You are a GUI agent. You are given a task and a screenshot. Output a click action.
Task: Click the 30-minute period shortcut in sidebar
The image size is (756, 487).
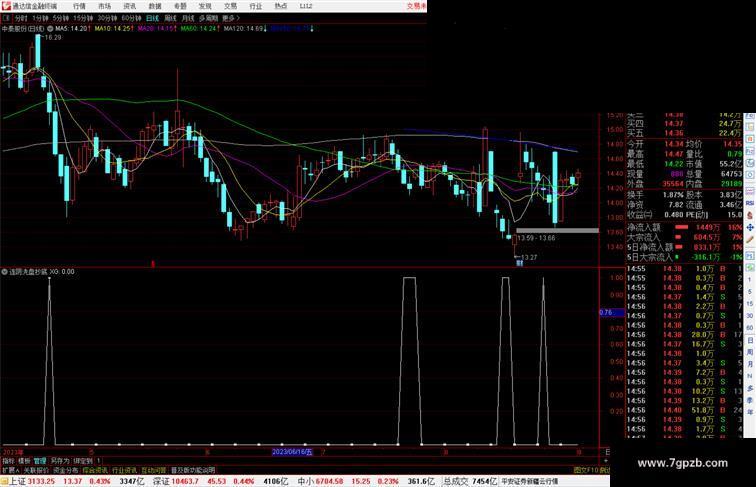point(750,316)
